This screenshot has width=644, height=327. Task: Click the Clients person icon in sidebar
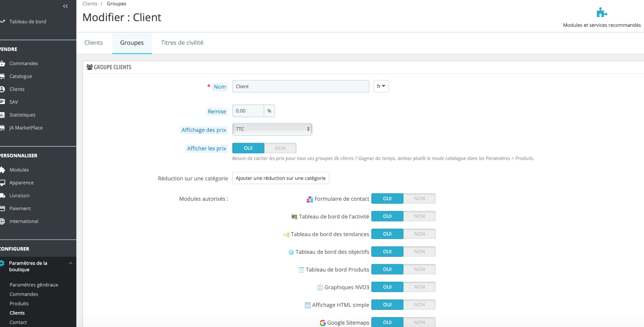(x=2, y=89)
